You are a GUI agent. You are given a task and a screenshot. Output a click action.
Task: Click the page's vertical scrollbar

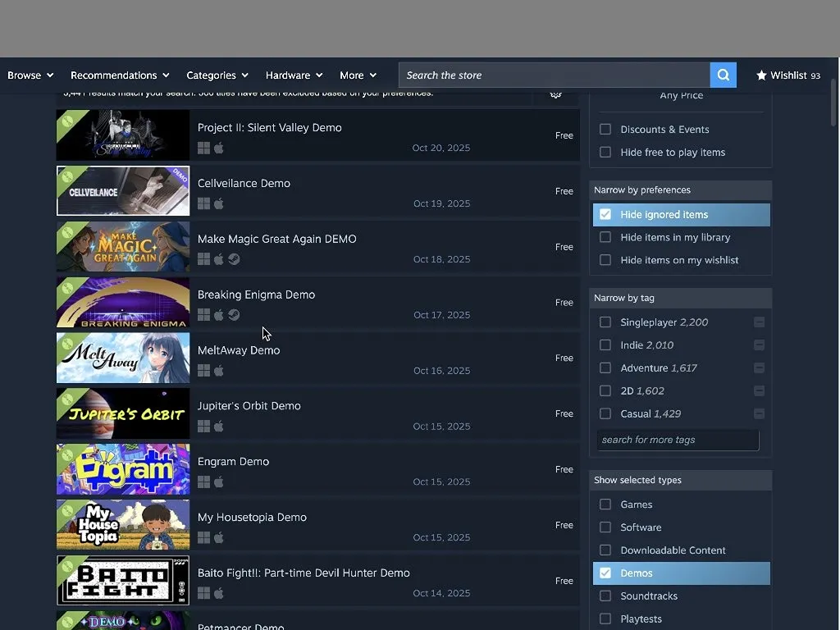(834, 107)
